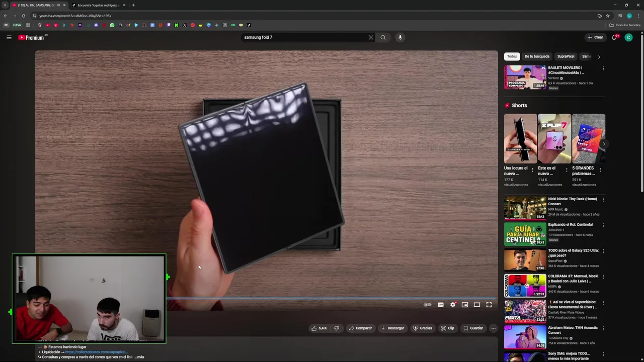Go to the YouTube Premium home logo
Viewport: 644px width, 362px height.
pyautogui.click(x=31, y=38)
